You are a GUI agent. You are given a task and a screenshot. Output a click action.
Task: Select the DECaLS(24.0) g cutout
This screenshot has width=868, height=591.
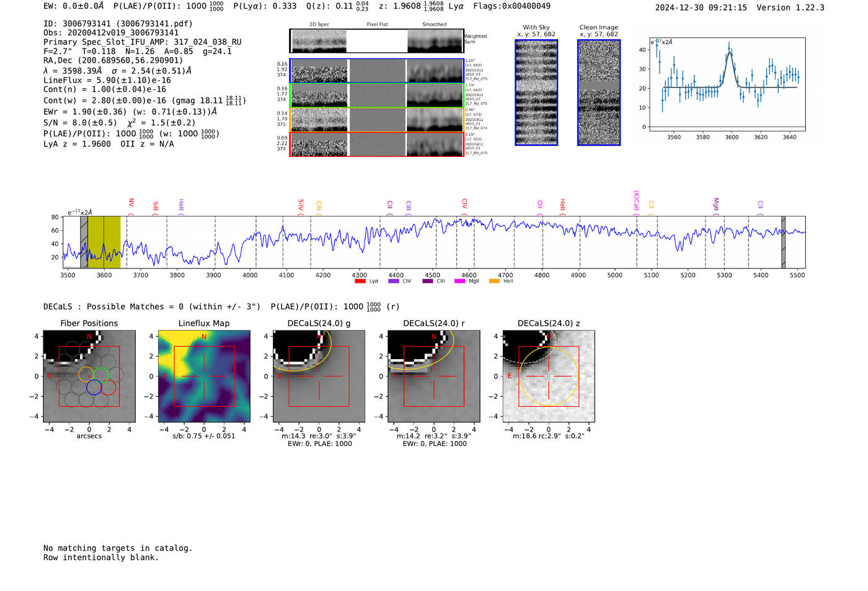pyautogui.click(x=319, y=376)
